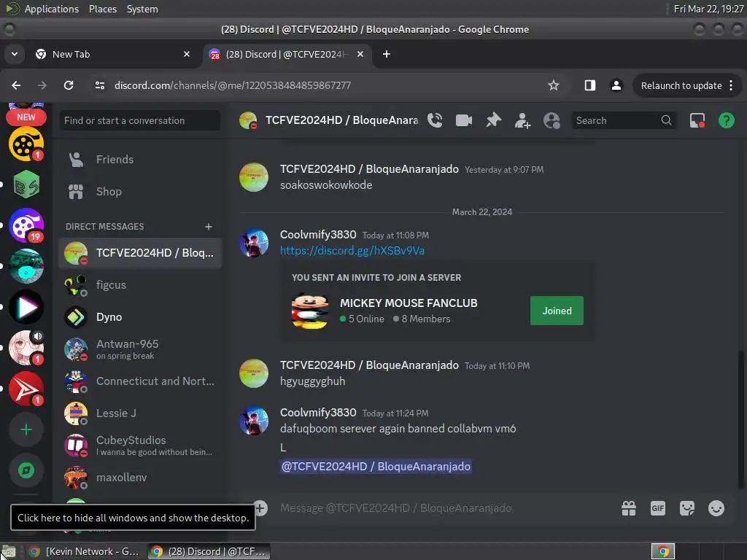Expand Chrome tab search dropdown
Image resolution: width=747 pixels, height=560 pixels.
tap(15, 54)
